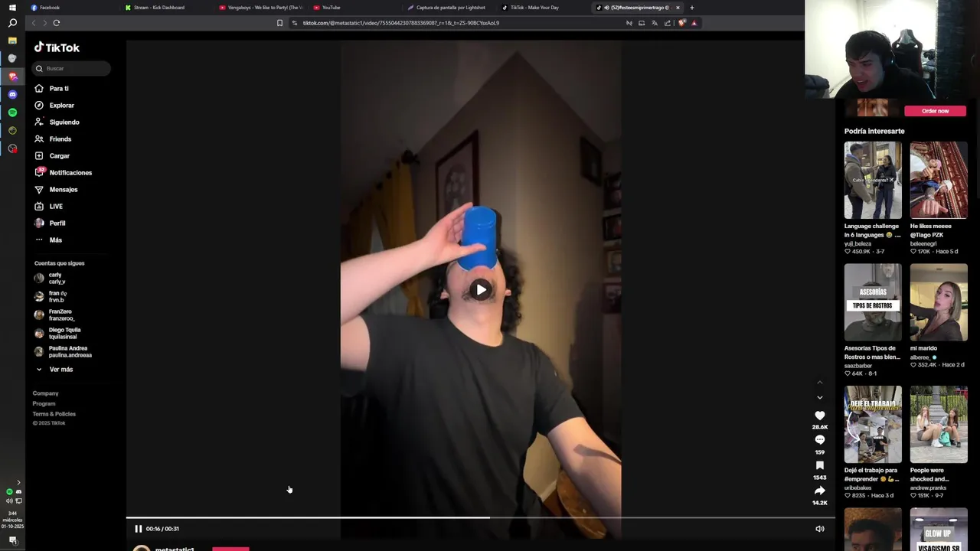The height and width of the screenshot is (551, 980).
Task: Bookmark this page in the address bar
Action: pos(279,23)
